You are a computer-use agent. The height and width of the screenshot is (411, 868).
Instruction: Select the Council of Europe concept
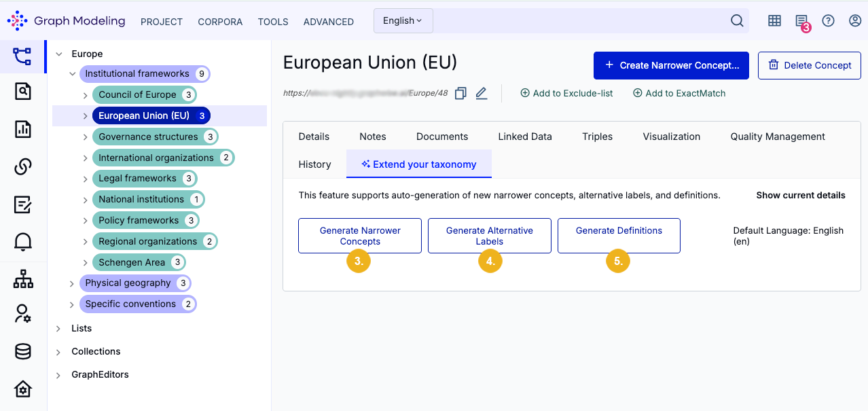point(145,94)
